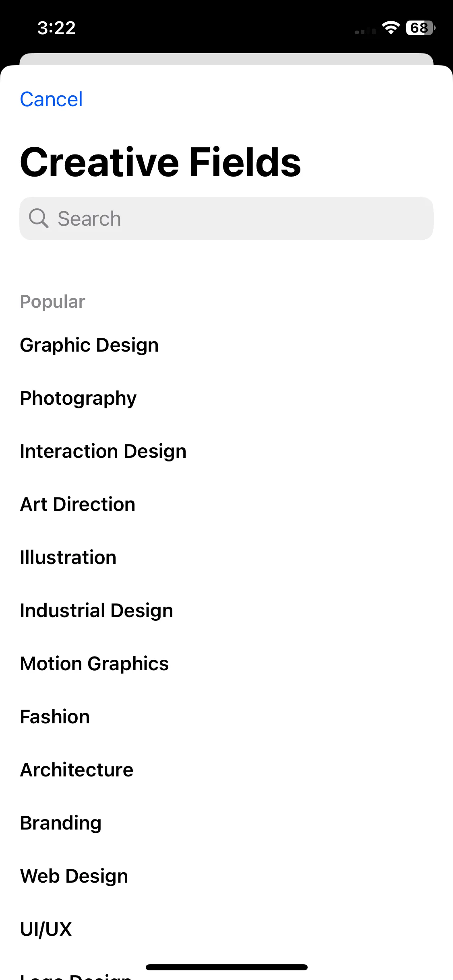Select Art Direction field
453x980 pixels.
[226, 504]
